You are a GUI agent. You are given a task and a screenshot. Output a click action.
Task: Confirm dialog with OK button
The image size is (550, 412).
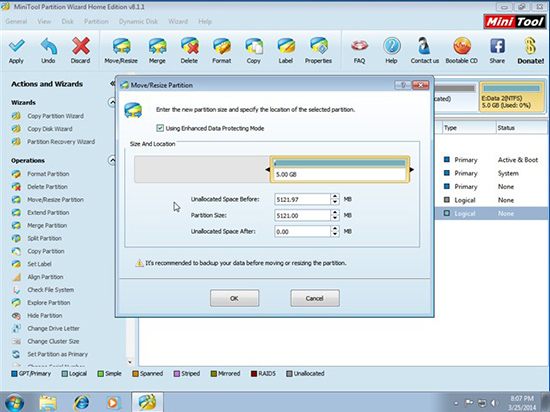point(234,298)
